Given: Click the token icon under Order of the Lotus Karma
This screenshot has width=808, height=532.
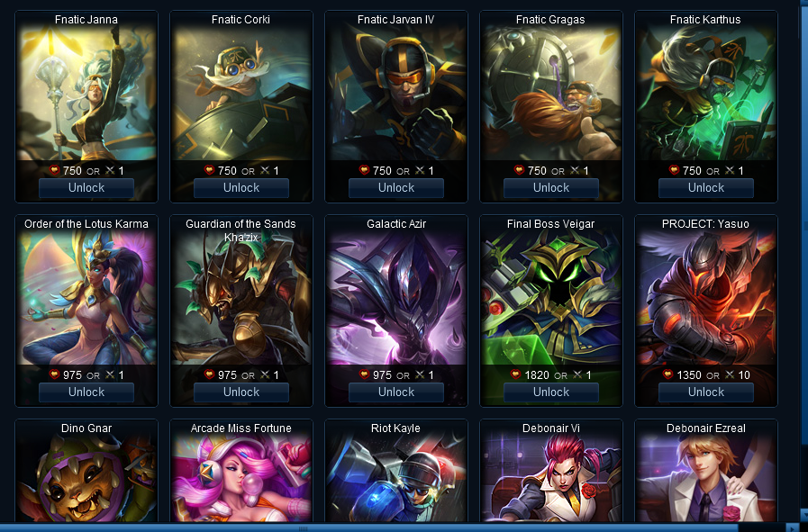Looking at the screenshot, I should point(110,375).
